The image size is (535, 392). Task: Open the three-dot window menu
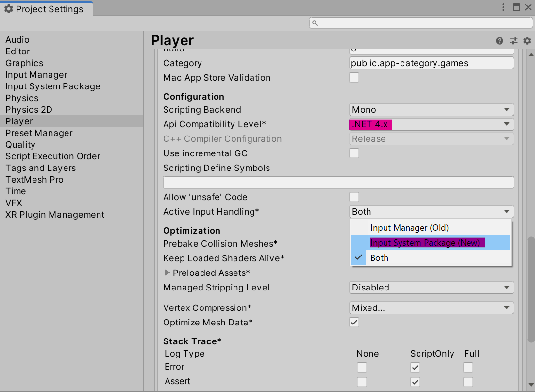[x=503, y=7]
